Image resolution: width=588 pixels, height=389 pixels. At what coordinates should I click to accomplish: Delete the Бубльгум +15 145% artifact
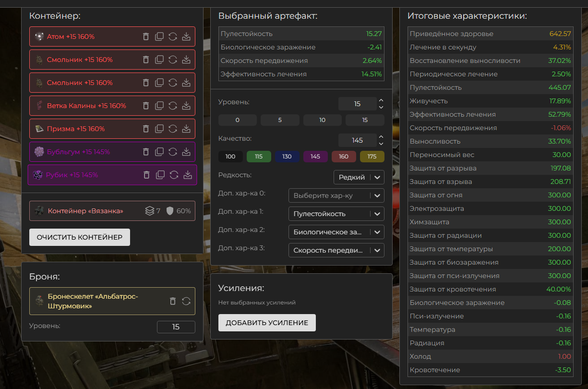pos(146,152)
